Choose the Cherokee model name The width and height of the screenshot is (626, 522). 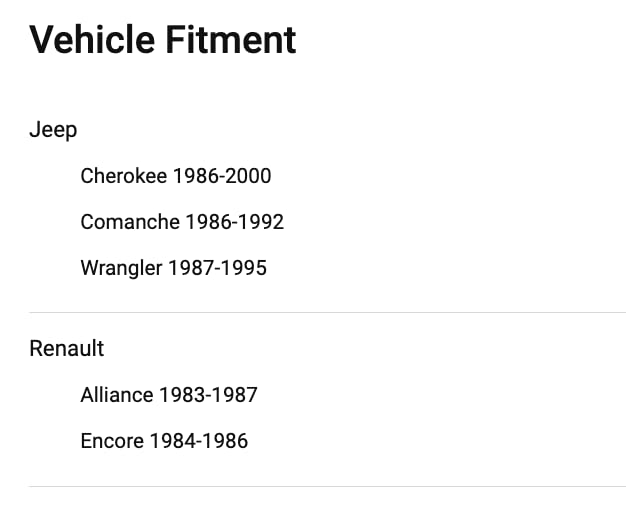coord(124,176)
